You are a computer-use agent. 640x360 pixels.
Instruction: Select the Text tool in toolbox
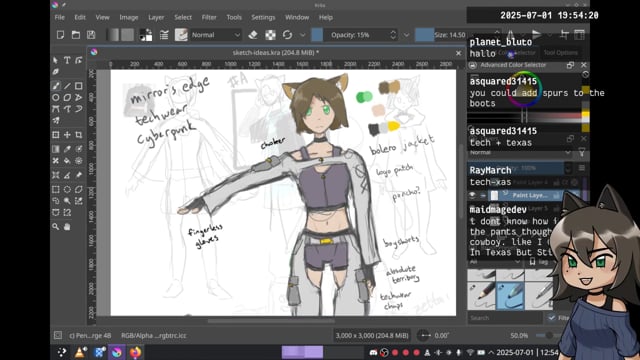coord(67,60)
